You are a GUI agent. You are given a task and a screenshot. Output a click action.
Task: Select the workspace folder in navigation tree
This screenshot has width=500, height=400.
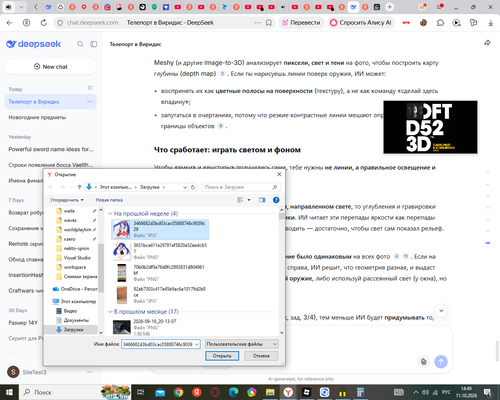pos(75,267)
